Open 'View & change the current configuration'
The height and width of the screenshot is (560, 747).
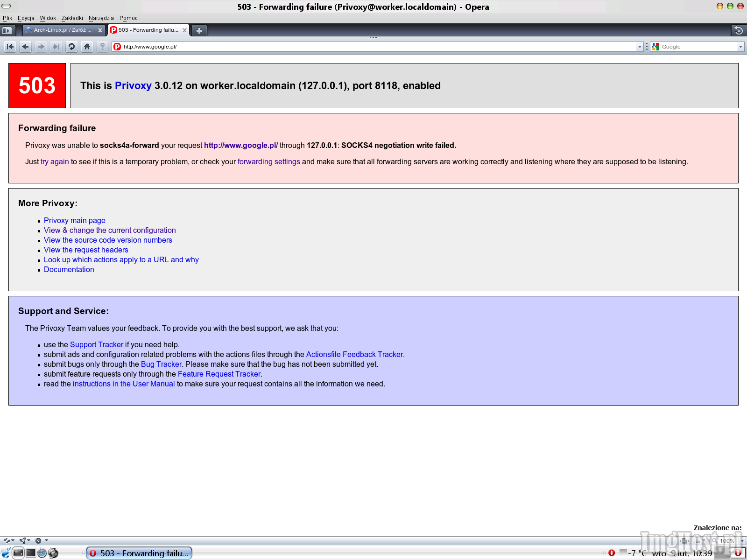pos(110,231)
